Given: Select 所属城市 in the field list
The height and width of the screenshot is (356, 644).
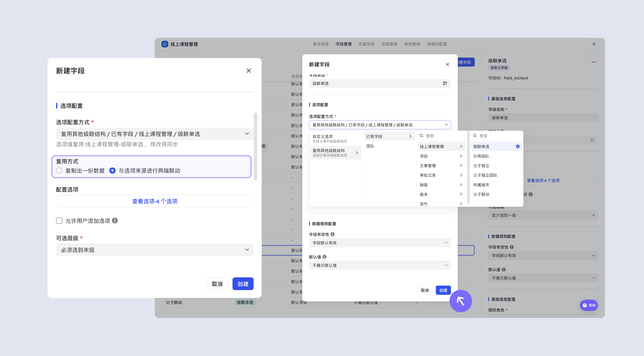Looking at the screenshot, I should (496, 185).
